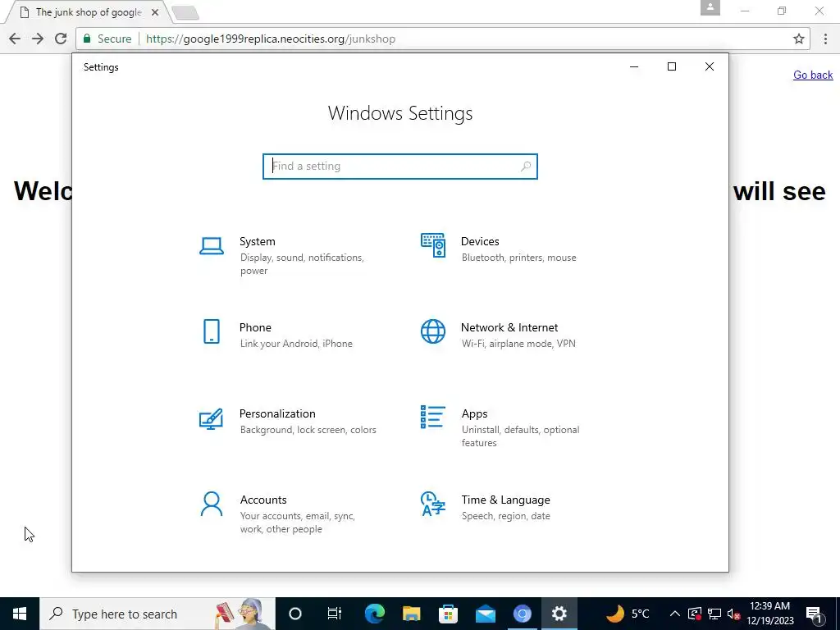This screenshot has height=630, width=840.
Task: Open the Accounts person icon
Action: (212, 504)
